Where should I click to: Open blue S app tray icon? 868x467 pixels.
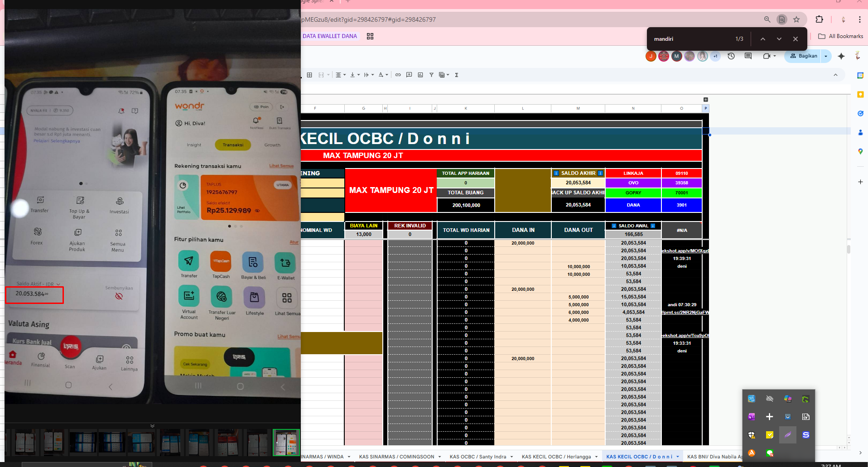point(806,435)
